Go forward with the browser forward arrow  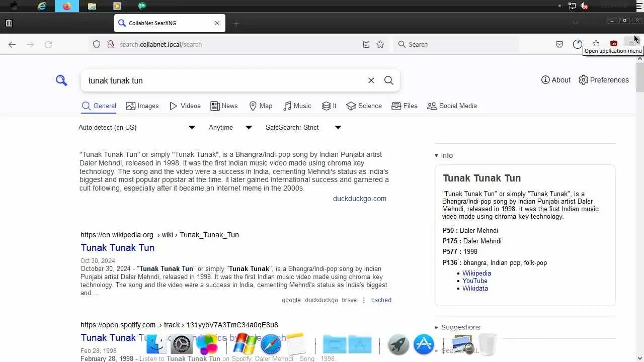point(30,44)
